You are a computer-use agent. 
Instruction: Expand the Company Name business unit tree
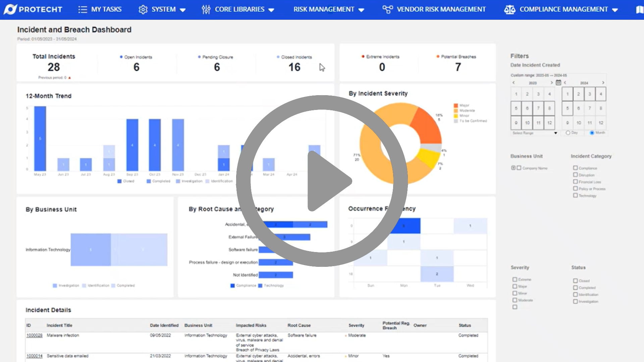[513, 168]
